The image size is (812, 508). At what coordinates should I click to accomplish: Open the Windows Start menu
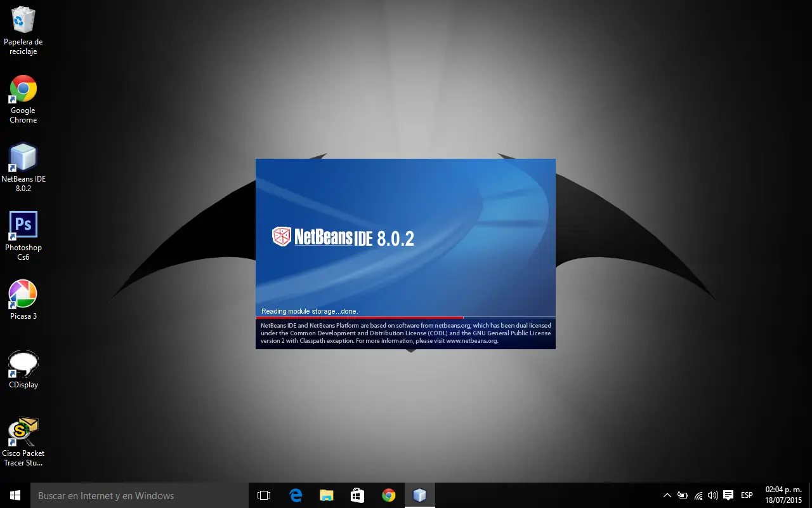tap(15, 495)
